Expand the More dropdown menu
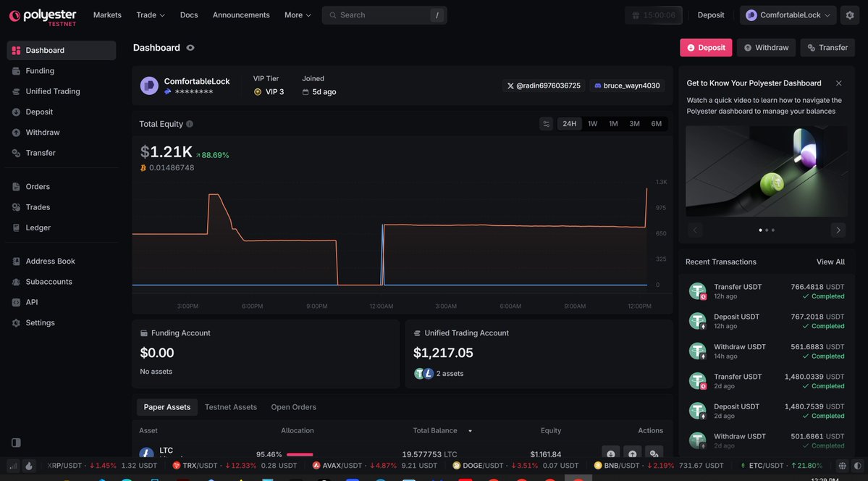This screenshot has width=868, height=481. pyautogui.click(x=298, y=15)
